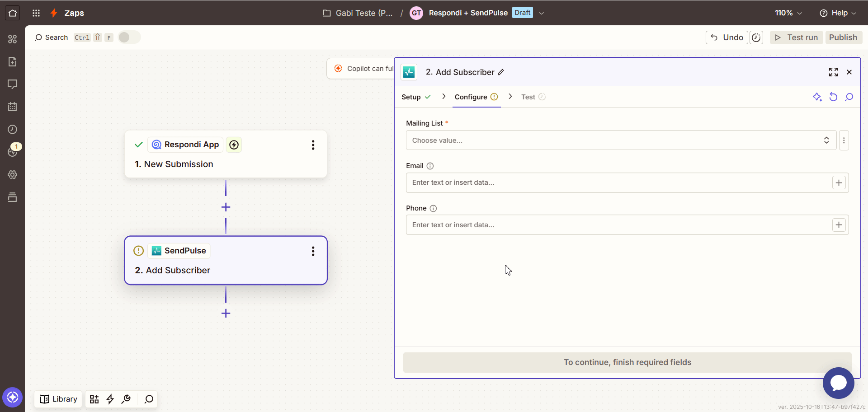Click the GT owner avatar
Viewport: 868px width, 412px height.
(416, 13)
